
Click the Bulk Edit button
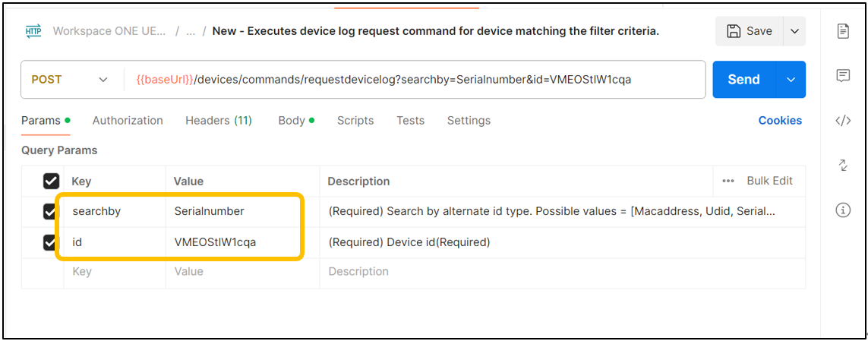pyautogui.click(x=769, y=181)
